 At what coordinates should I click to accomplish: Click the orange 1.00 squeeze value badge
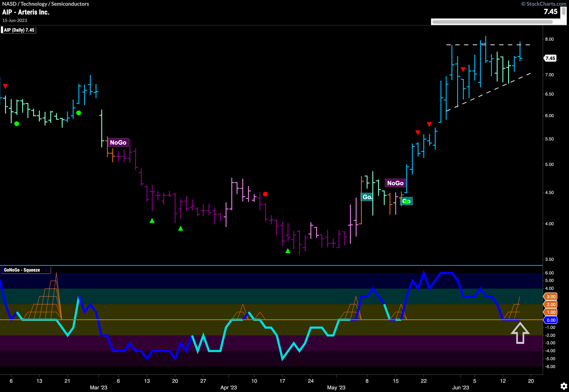(551, 312)
